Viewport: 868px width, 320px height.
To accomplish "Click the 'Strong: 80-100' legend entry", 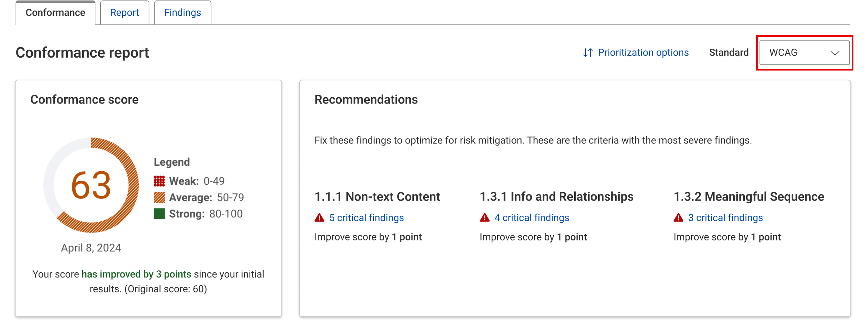I will coord(198,214).
